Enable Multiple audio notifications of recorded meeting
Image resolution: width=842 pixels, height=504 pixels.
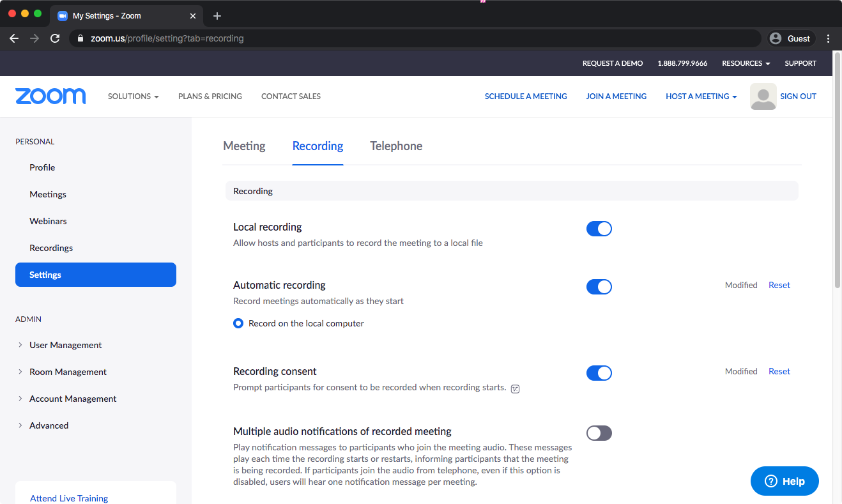pos(599,432)
